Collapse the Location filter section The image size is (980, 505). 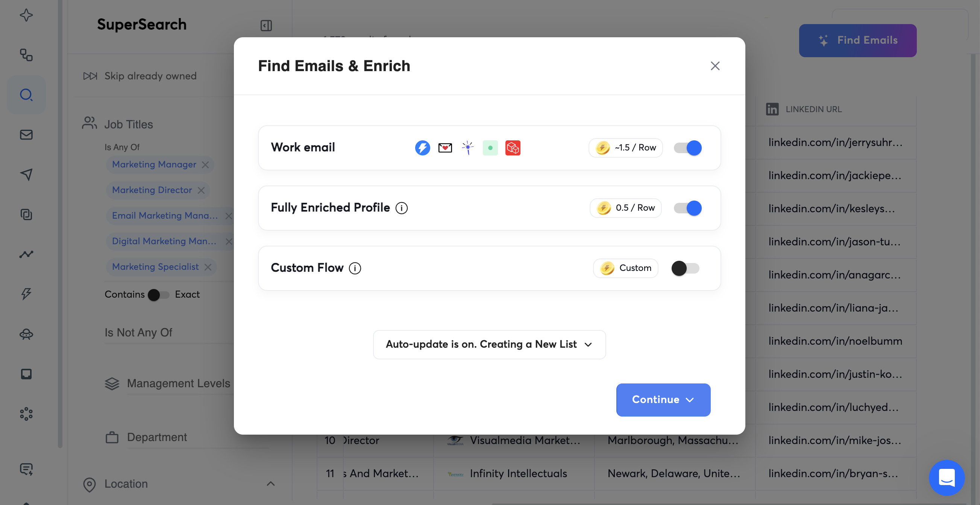271,483
